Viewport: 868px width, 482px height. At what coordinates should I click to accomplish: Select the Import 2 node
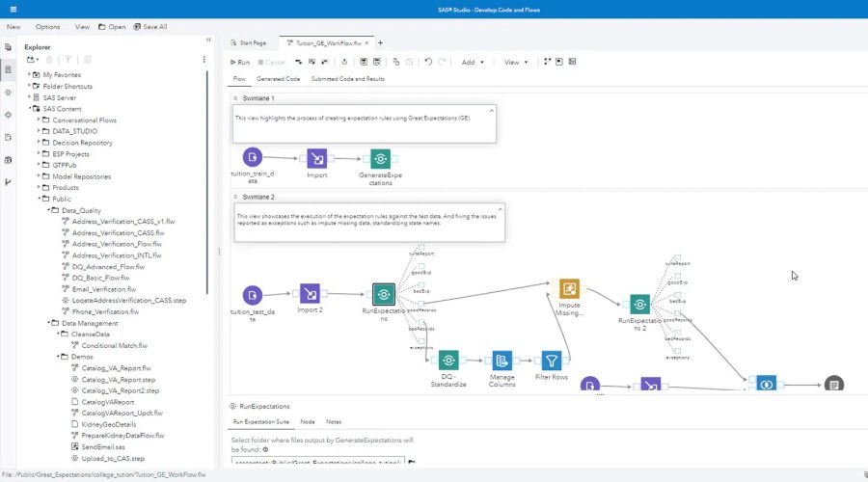tap(310, 294)
